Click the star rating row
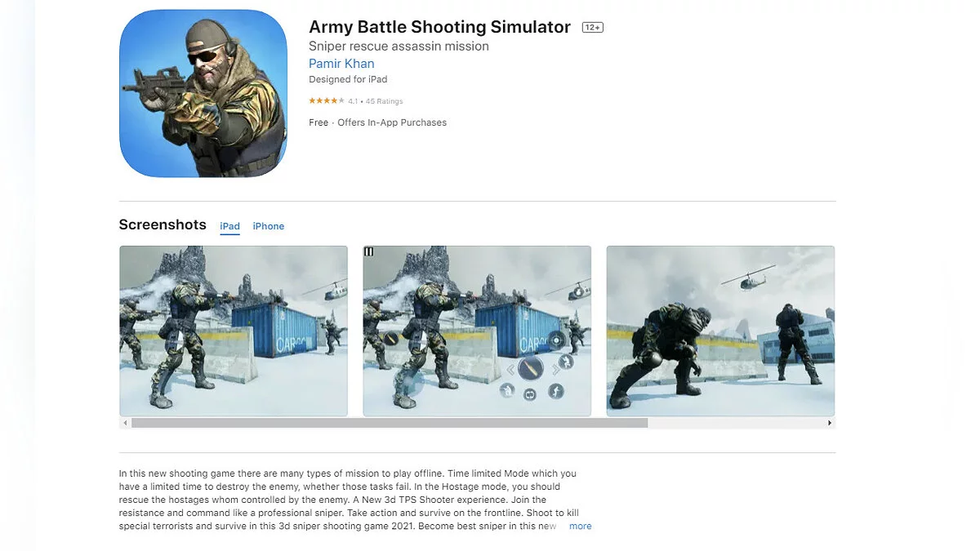Viewport: 980px width, 551px height. (x=355, y=101)
